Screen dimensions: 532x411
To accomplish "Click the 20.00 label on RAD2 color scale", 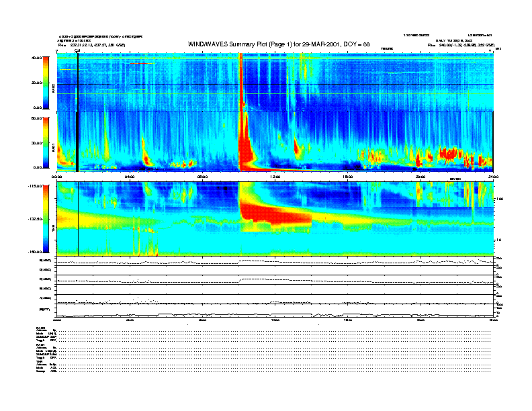I will point(36,83).
